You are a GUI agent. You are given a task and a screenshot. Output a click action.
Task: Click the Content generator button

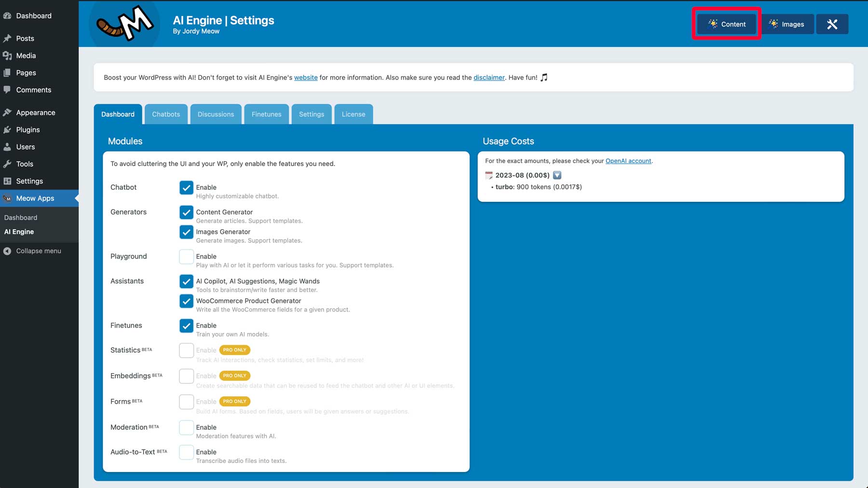click(726, 24)
